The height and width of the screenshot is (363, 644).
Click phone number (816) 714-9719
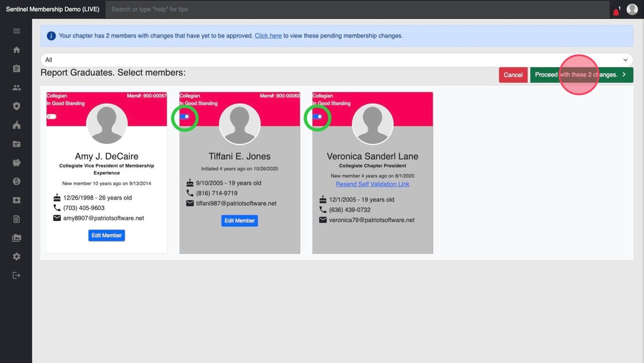coord(217,193)
